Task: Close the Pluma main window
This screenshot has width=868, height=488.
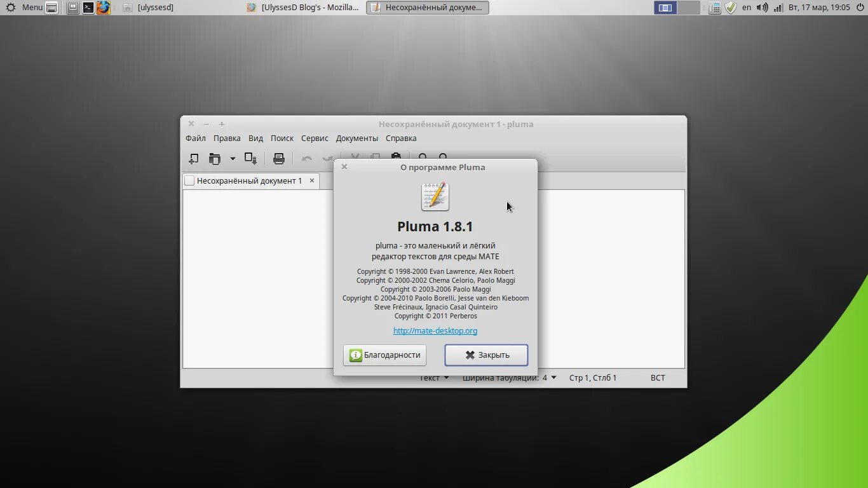Action: coord(191,124)
